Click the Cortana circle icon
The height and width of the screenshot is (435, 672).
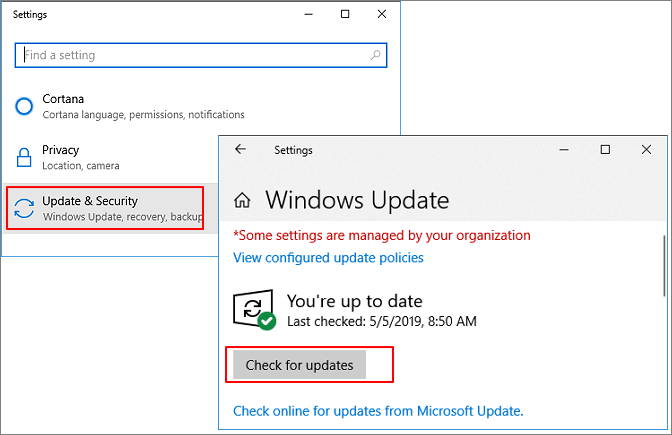point(25,106)
